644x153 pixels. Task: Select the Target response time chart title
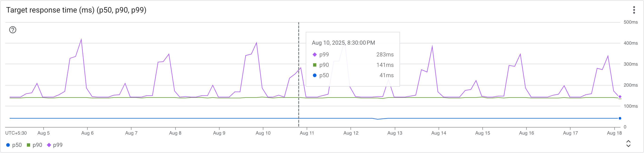point(77,10)
